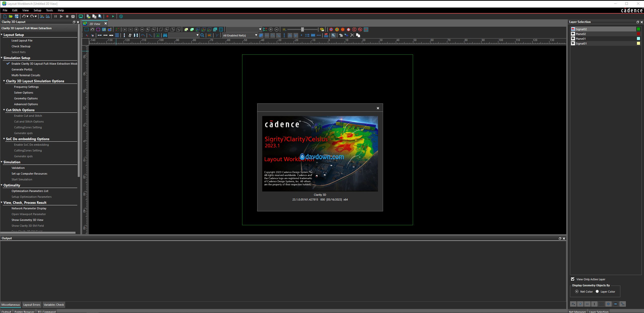Viewport: 644px width, 313px height.
Task: Click the red N circle icon
Action: 331,29
